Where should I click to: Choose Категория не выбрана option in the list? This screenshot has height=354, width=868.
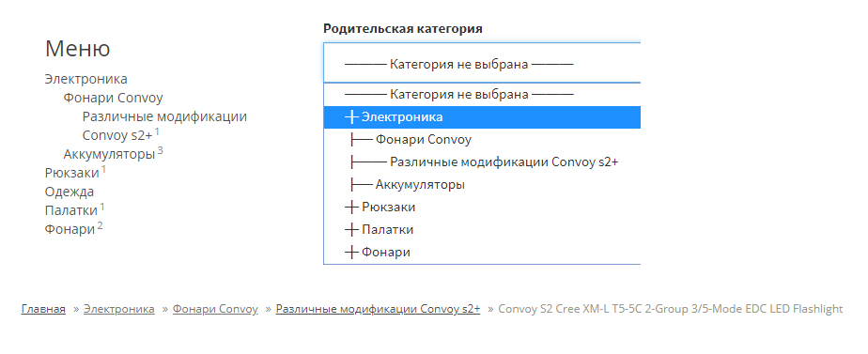pyautogui.click(x=482, y=94)
